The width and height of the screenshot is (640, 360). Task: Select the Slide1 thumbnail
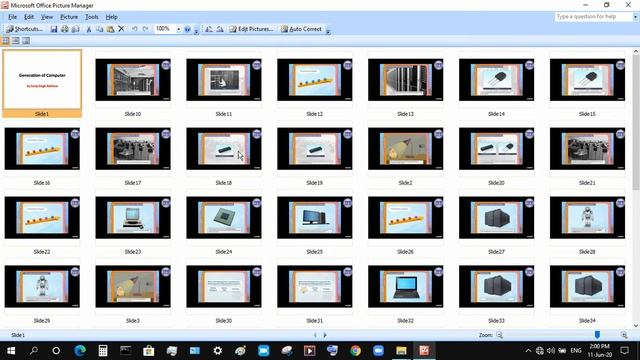[42, 80]
